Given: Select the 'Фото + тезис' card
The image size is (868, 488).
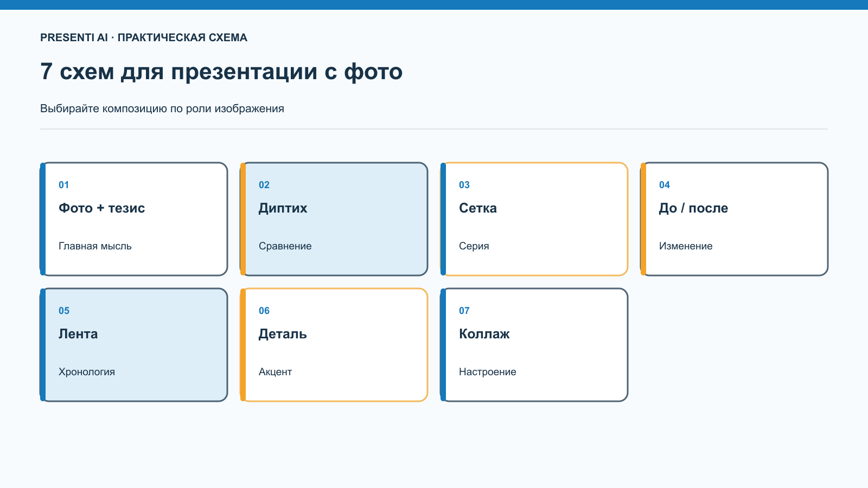Looking at the screenshot, I should [x=134, y=219].
